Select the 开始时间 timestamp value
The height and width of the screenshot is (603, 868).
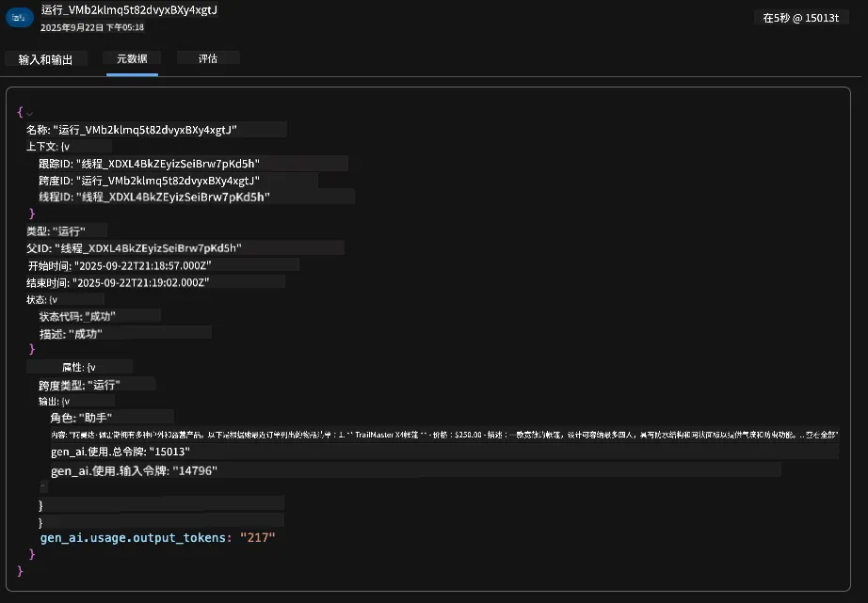tap(143, 265)
